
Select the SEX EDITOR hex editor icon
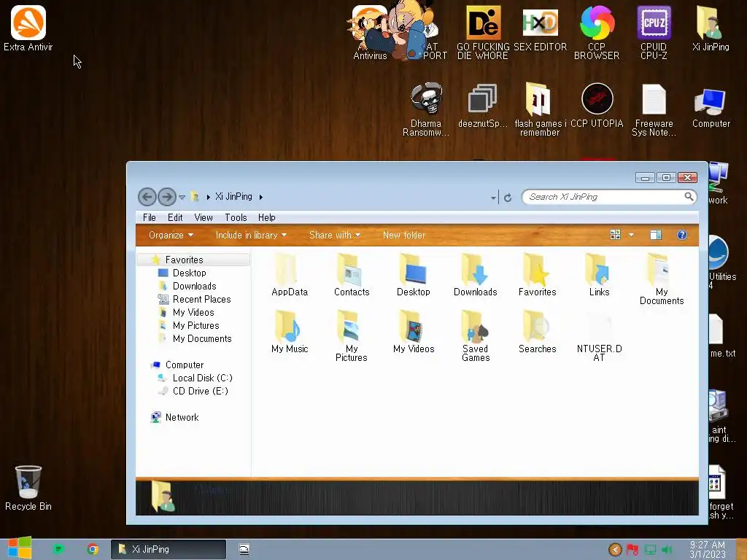[x=540, y=28]
